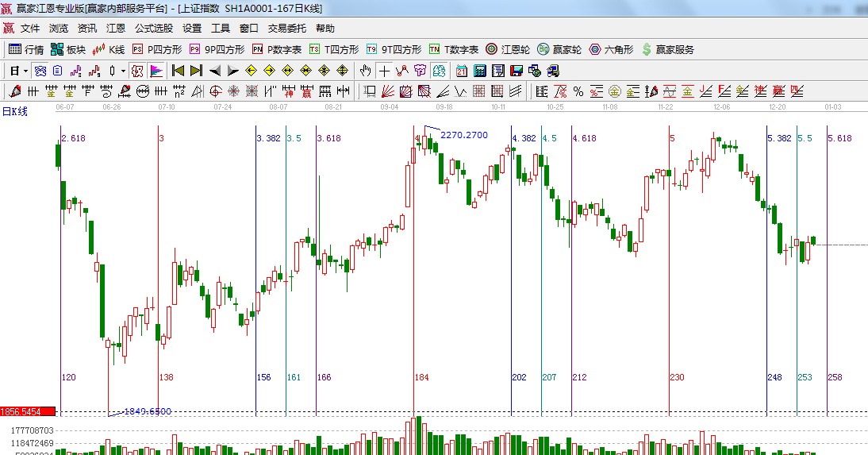Click the 2270.2700 high price label

tap(464, 135)
